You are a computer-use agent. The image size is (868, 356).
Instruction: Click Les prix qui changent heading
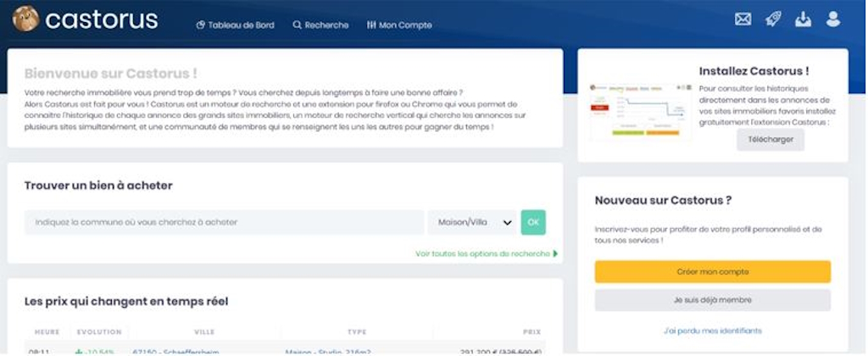click(126, 302)
